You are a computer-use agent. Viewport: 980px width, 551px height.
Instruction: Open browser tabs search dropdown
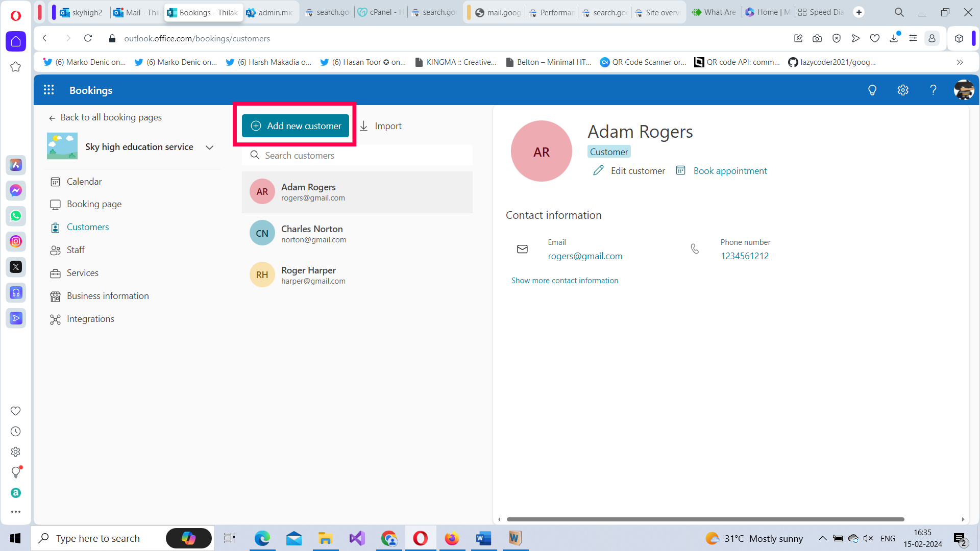pos(899,12)
